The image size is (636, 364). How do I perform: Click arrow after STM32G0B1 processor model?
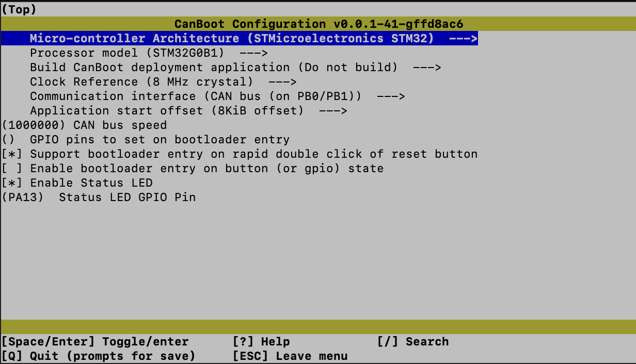[x=253, y=53]
